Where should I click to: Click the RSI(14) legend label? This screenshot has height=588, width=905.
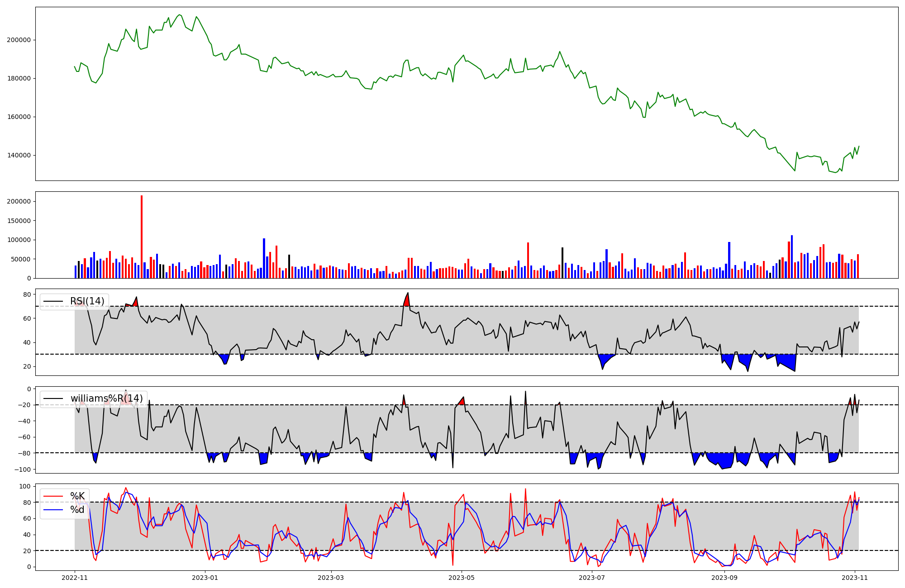click(x=87, y=301)
